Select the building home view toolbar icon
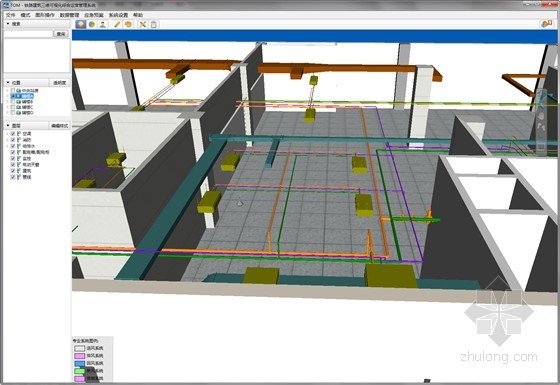Image resolution: width=560 pixels, height=385 pixels. [x=81, y=24]
